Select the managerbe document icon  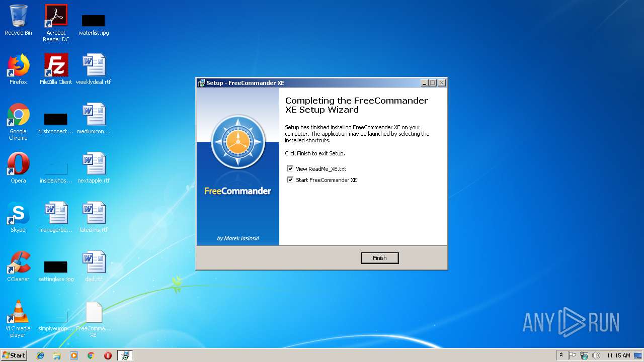56,217
